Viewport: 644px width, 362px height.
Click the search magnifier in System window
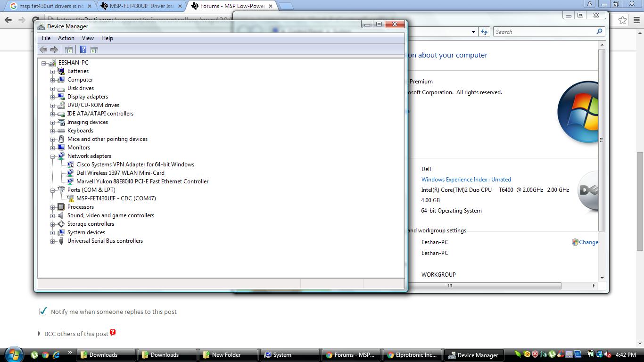pyautogui.click(x=599, y=32)
